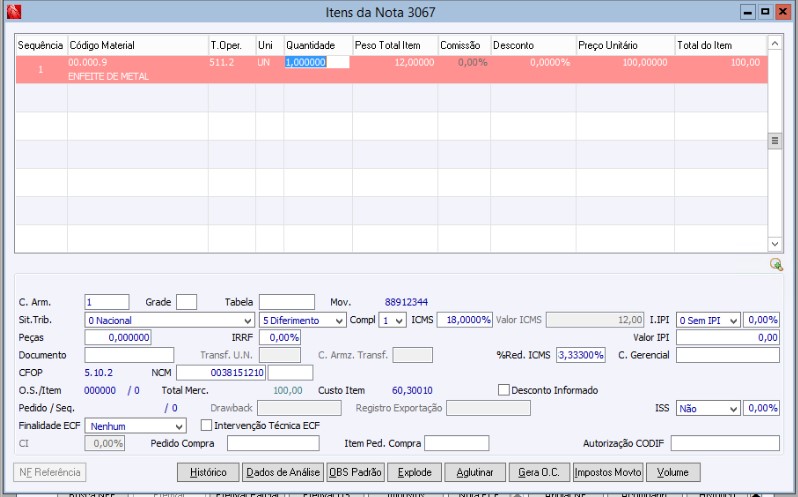Minimize the Itens da Nota window
The width and height of the screenshot is (798, 497).
pyautogui.click(x=748, y=12)
